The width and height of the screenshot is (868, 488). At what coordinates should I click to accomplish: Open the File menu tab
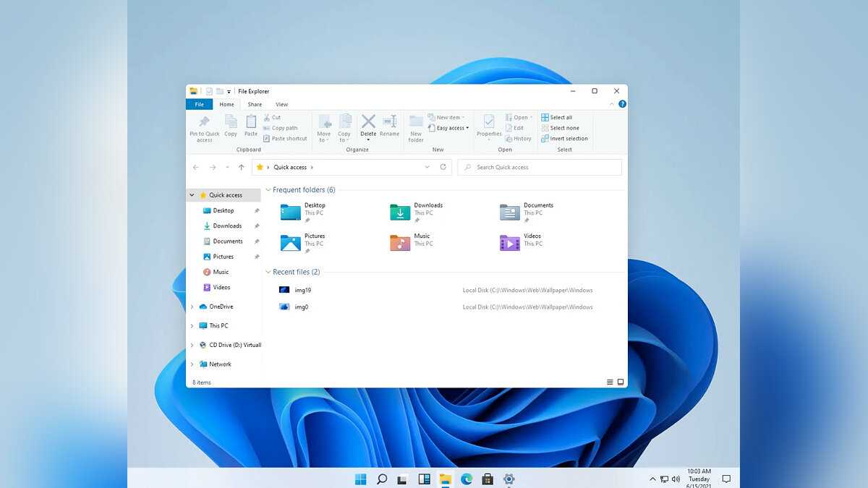click(x=199, y=104)
